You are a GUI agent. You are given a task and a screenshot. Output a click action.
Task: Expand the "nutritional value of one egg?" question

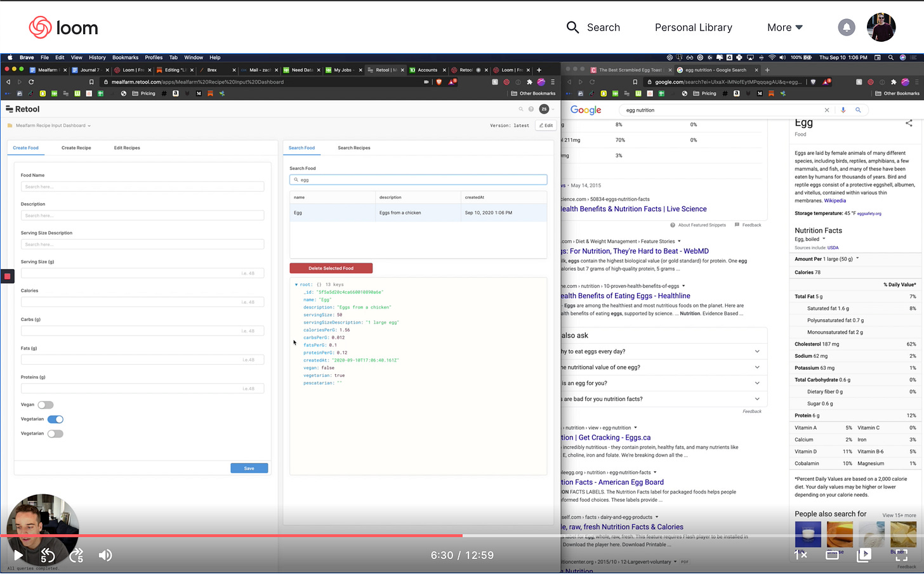point(757,367)
